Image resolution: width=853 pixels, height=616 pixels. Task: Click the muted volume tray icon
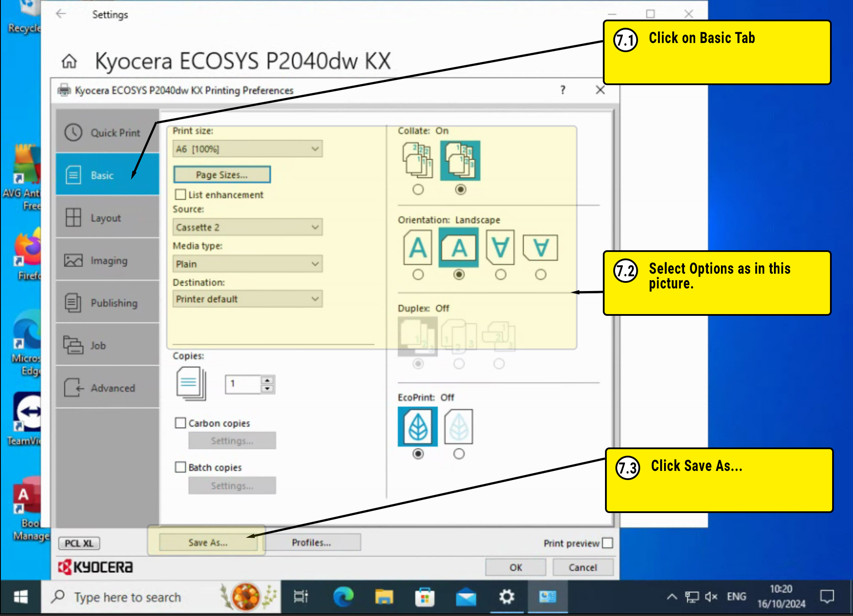click(x=711, y=597)
